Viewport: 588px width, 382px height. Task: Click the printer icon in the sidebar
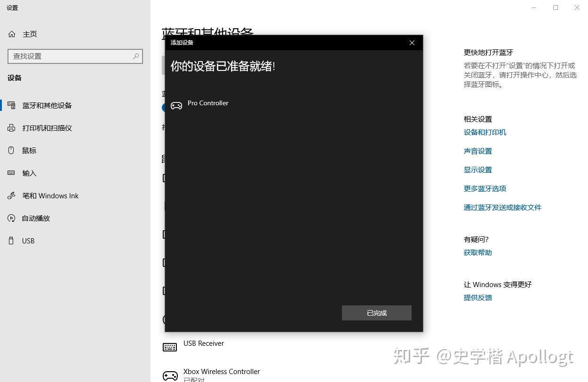click(x=11, y=128)
